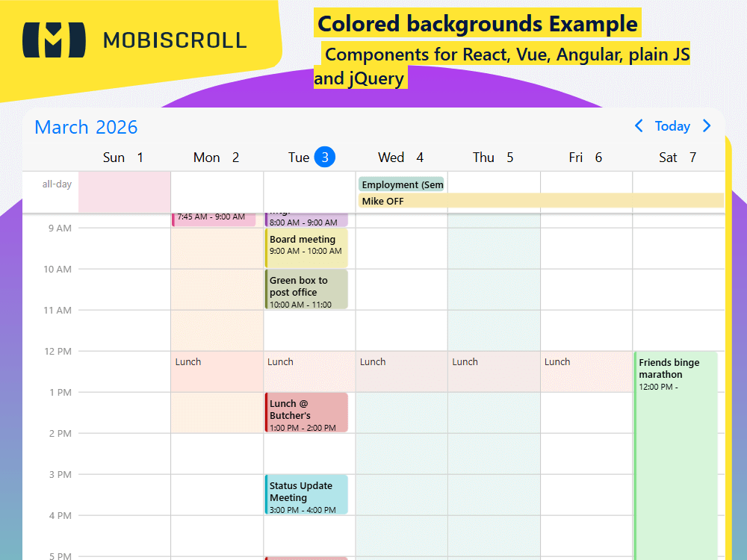Click the Mike OFF all-day banner
This screenshot has height=560, width=747.
pos(448,201)
